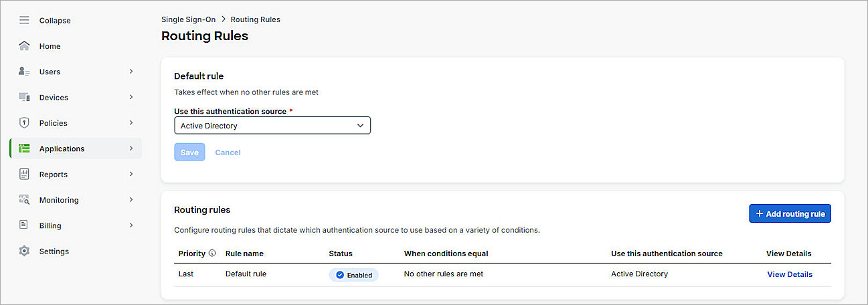This screenshot has width=868, height=305.
Task: Open the authentication source dropdown
Action: coord(272,126)
